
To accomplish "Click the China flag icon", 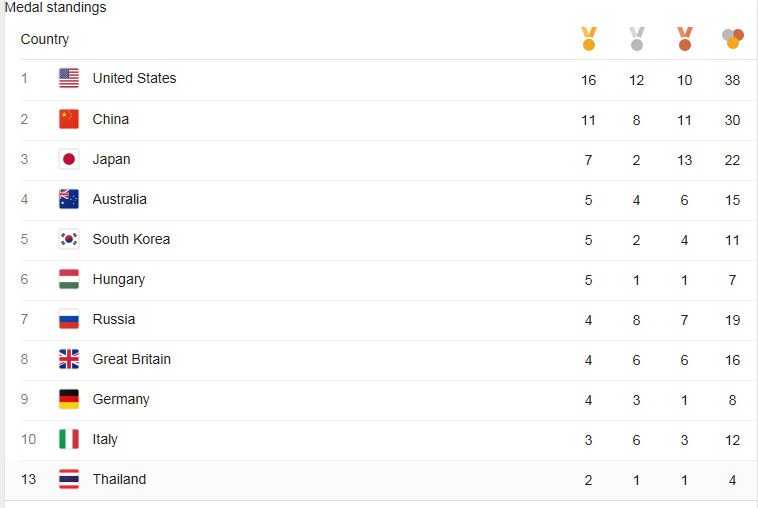I will click(69, 119).
